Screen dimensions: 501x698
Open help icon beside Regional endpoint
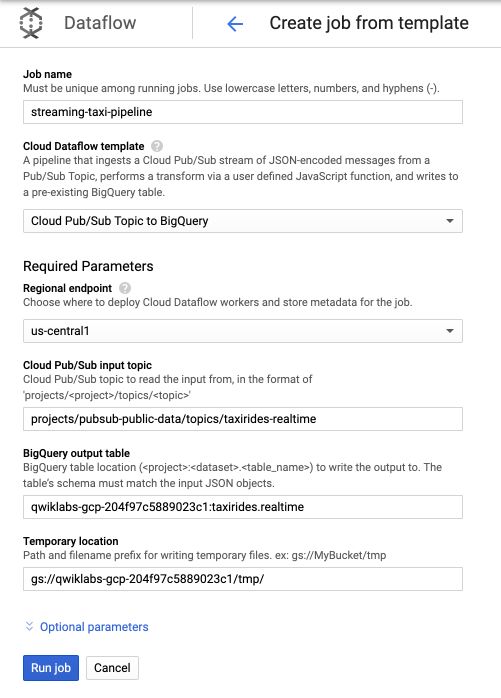pyautogui.click(x=125, y=288)
